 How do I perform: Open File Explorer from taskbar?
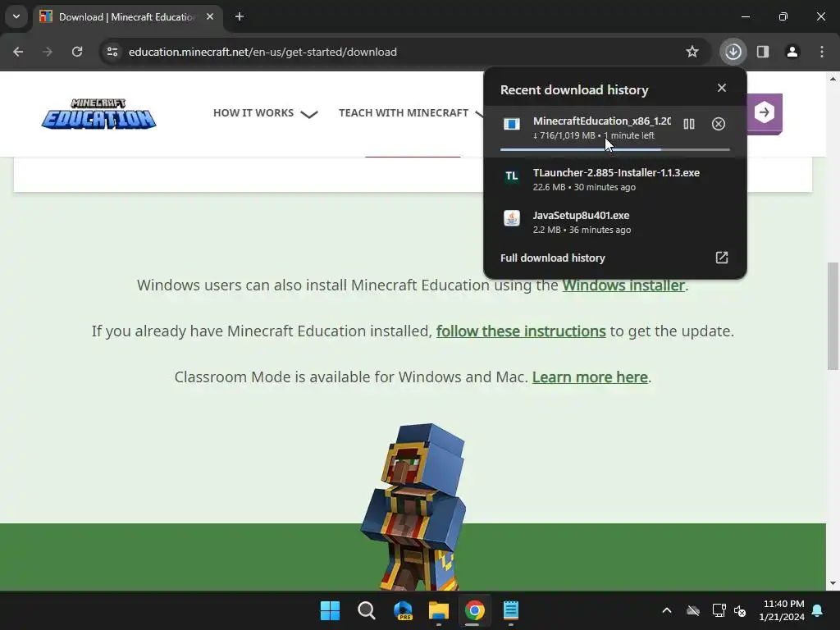(x=439, y=610)
